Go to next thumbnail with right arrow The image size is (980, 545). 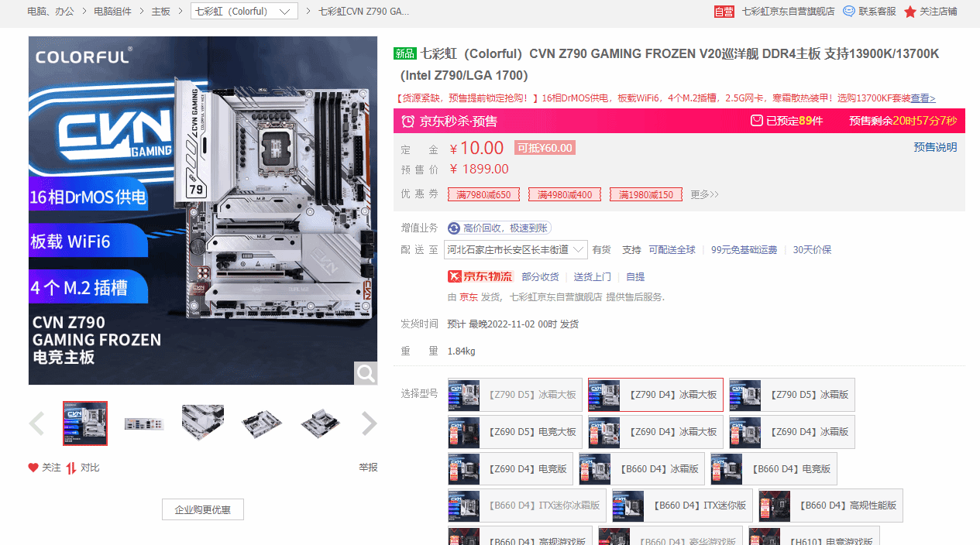tap(370, 423)
